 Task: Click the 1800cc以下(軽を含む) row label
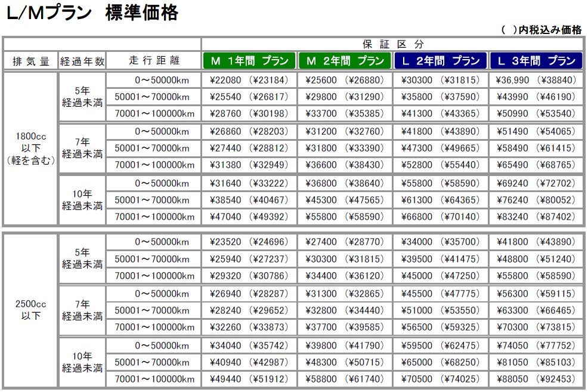31,148
